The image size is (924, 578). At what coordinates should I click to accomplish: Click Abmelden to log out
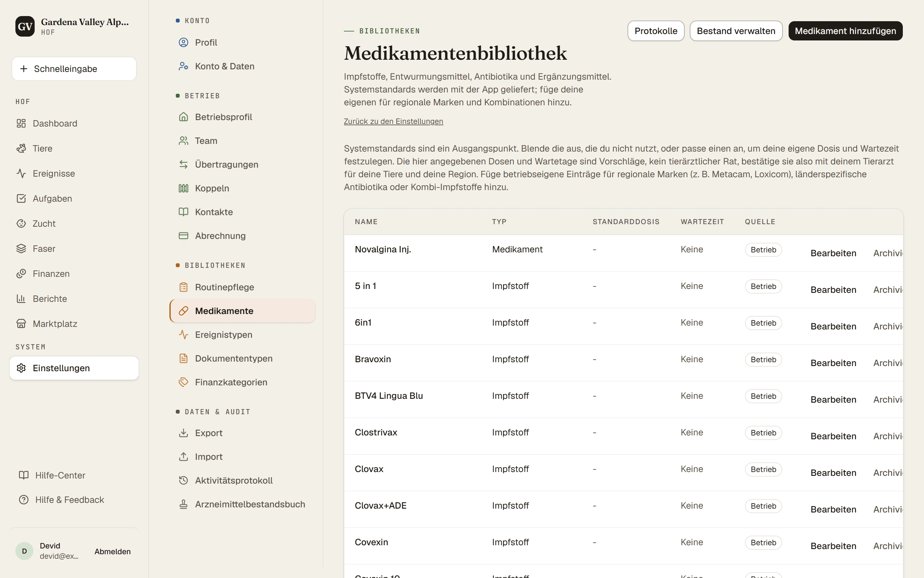point(113,551)
